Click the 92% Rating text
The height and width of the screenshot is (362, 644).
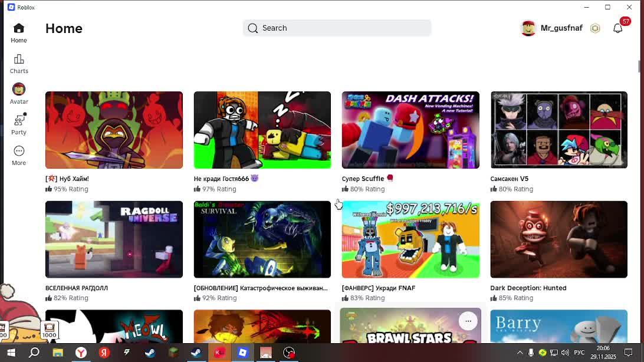pyautogui.click(x=219, y=298)
